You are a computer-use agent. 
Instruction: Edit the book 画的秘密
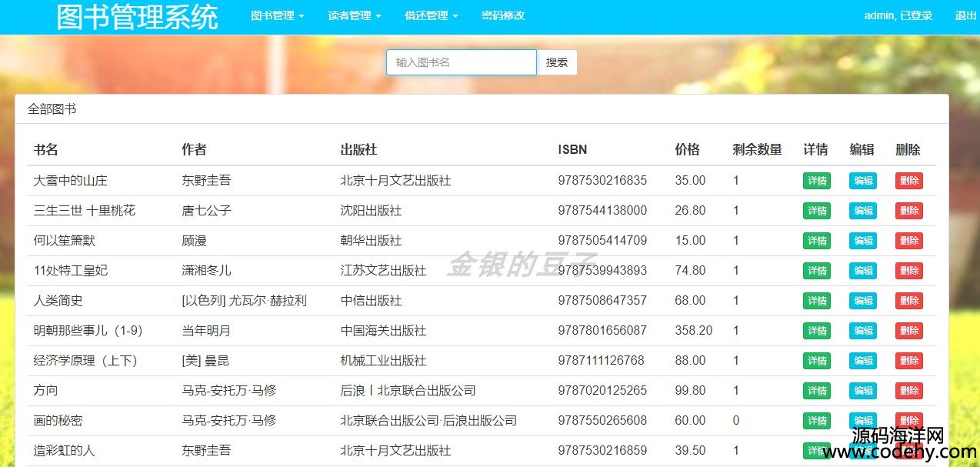(863, 421)
